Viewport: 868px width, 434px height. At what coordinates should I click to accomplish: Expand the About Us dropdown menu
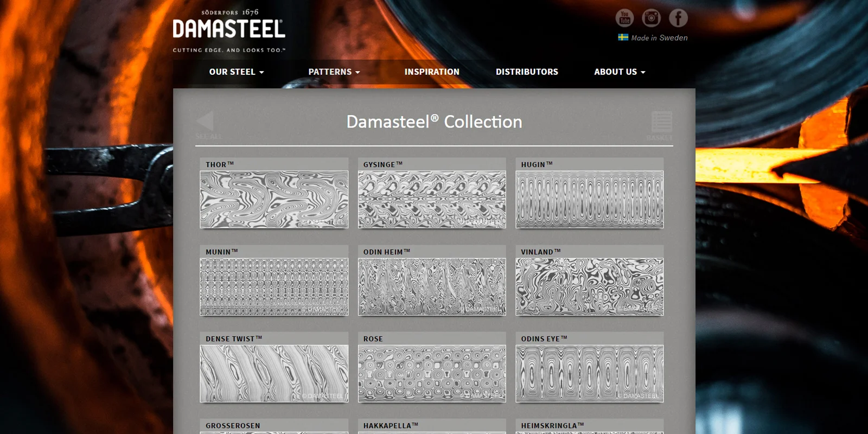coord(620,72)
